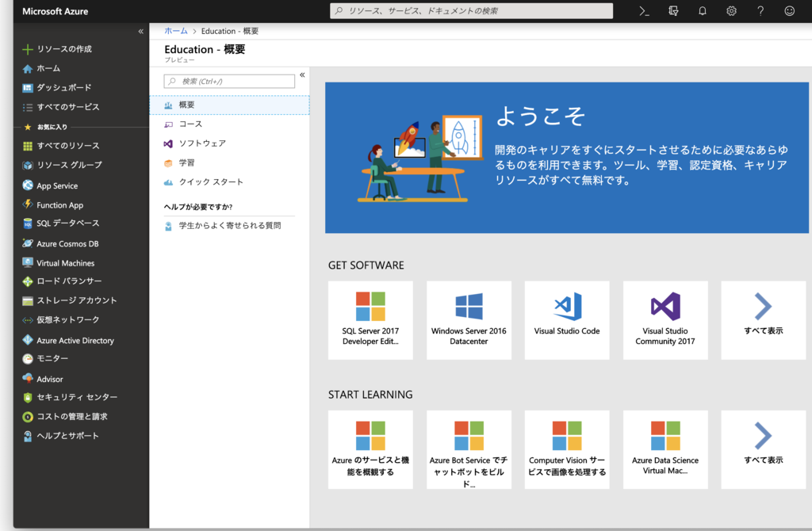Open the help question mark
The height and width of the screenshot is (531, 812).
click(760, 11)
